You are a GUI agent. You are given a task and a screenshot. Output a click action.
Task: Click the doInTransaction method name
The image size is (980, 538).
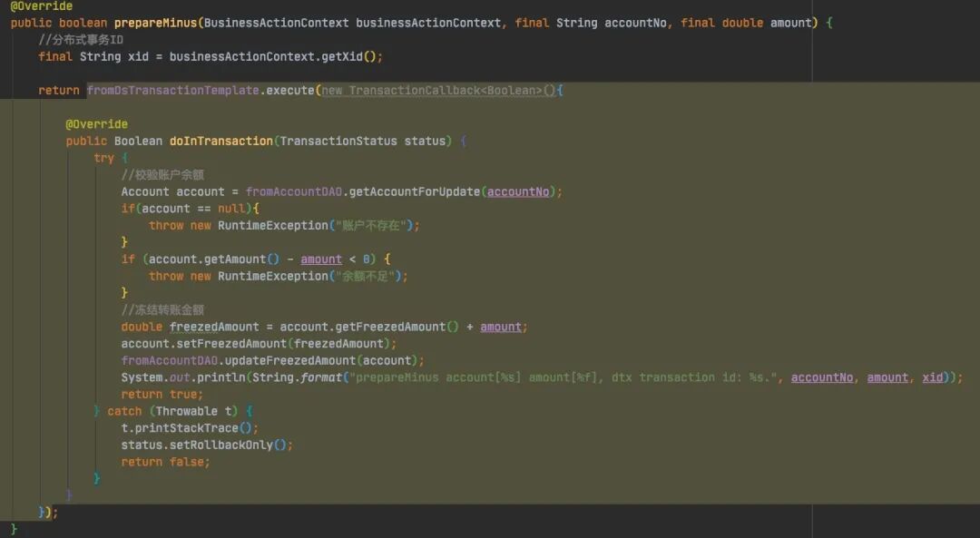[x=220, y=141]
